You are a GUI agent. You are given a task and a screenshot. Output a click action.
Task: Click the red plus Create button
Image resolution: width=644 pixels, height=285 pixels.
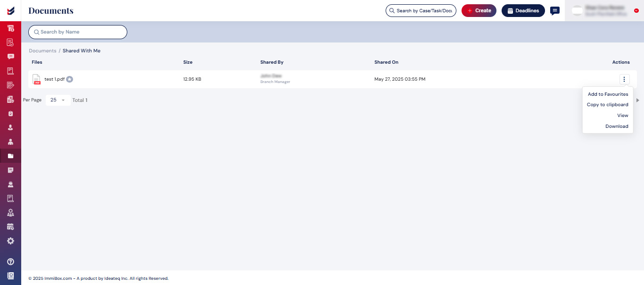tap(479, 10)
